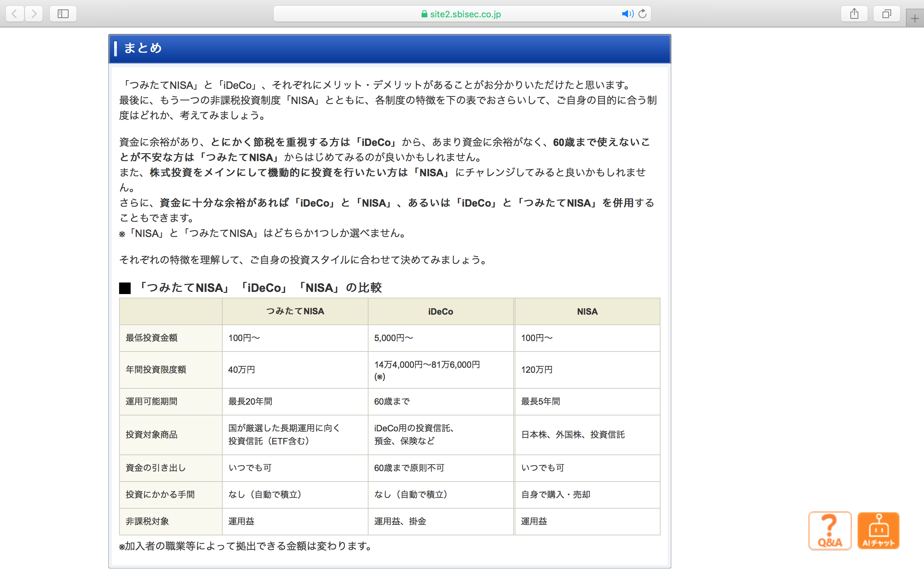Click the green padlock in the address bar
924x578 pixels.
point(424,14)
